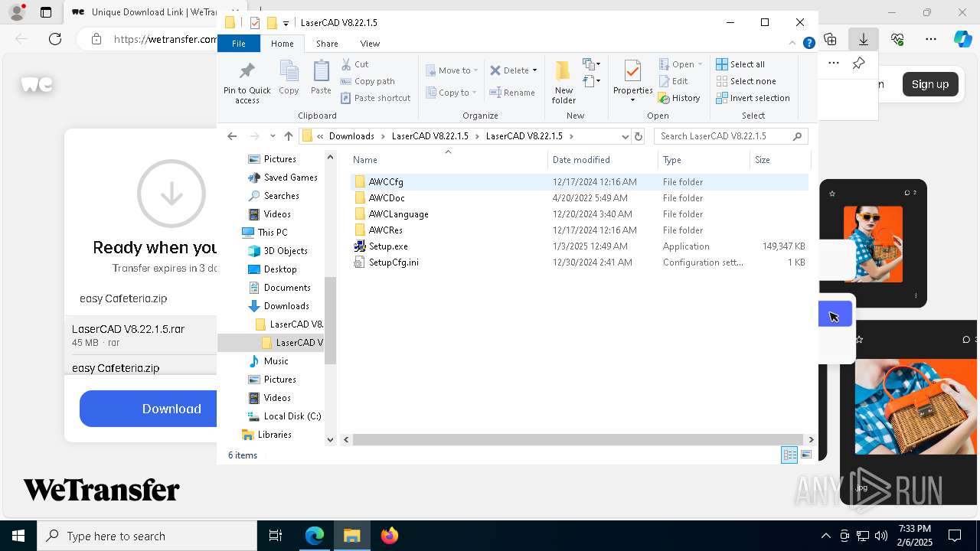Click Select none in ribbon

click(746, 81)
